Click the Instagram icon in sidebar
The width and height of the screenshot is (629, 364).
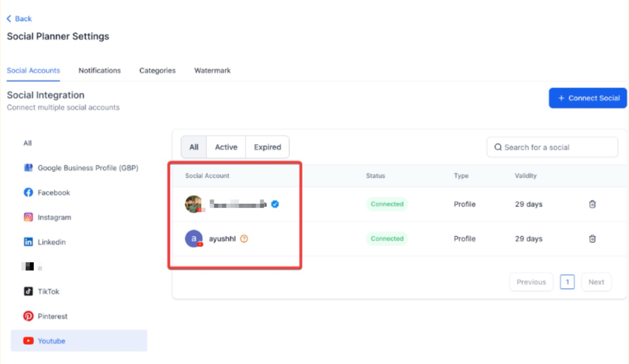tap(28, 217)
